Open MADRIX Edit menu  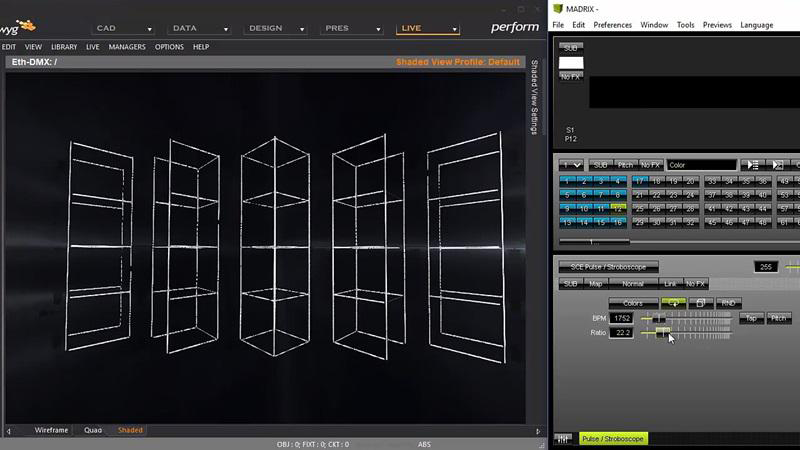[x=579, y=25]
